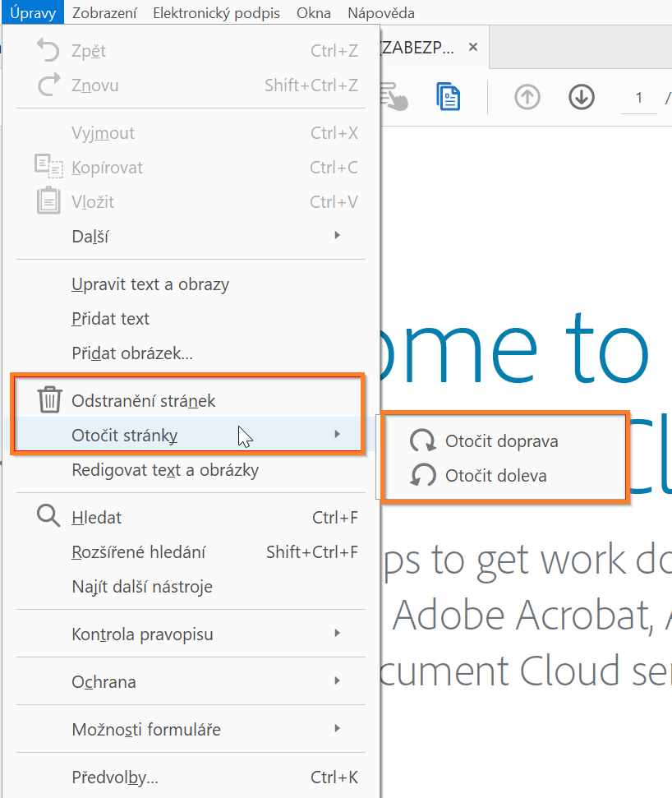Screen dimensions: 672x798
Task: Click the trash icon beside Odstranění stránek
Action: (x=50, y=400)
